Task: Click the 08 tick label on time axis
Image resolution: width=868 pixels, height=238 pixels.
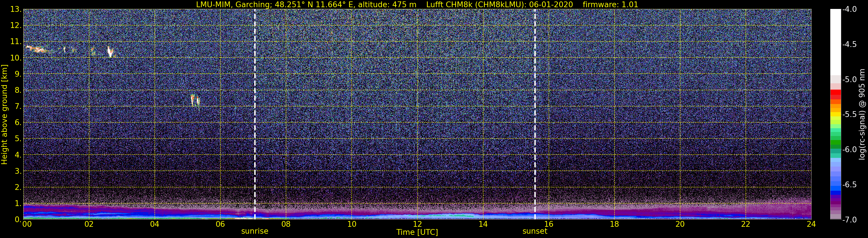Action: [x=286, y=224]
